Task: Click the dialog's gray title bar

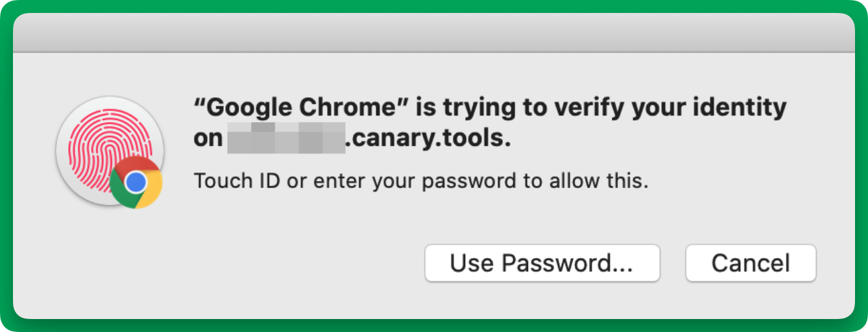Action: click(x=433, y=32)
